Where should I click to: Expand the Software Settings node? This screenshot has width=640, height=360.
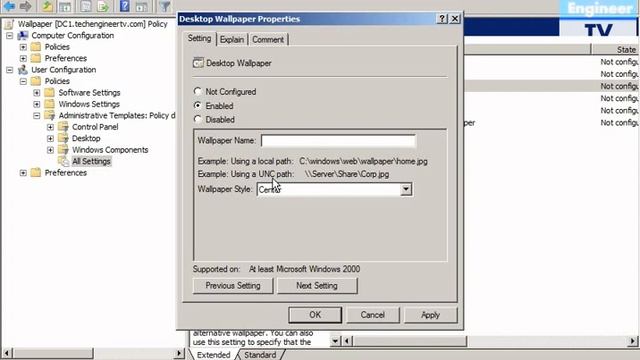pos(37,93)
